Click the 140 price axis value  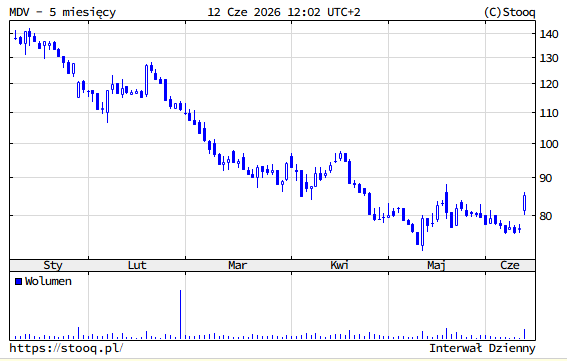549,34
